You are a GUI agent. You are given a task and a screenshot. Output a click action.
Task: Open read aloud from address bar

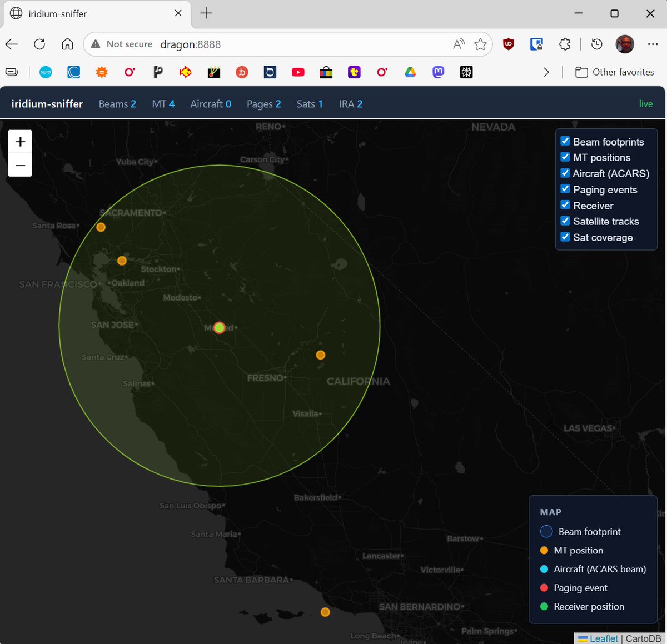click(x=459, y=44)
